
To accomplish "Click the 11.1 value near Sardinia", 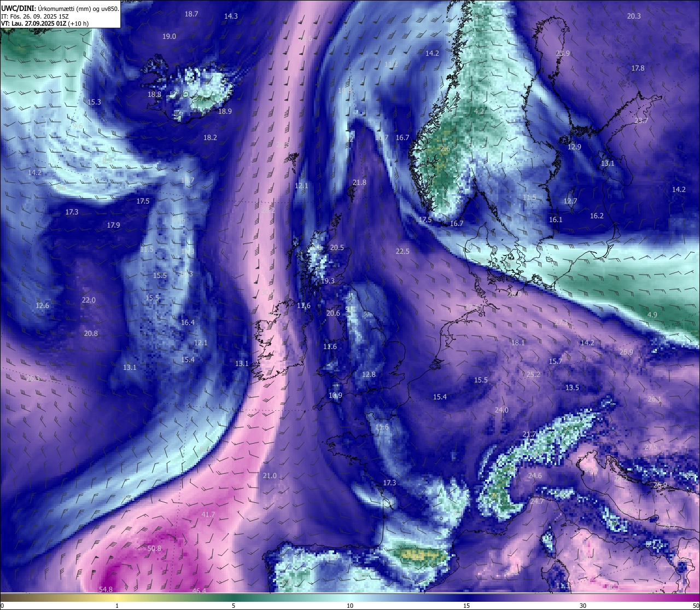I will point(563,586).
